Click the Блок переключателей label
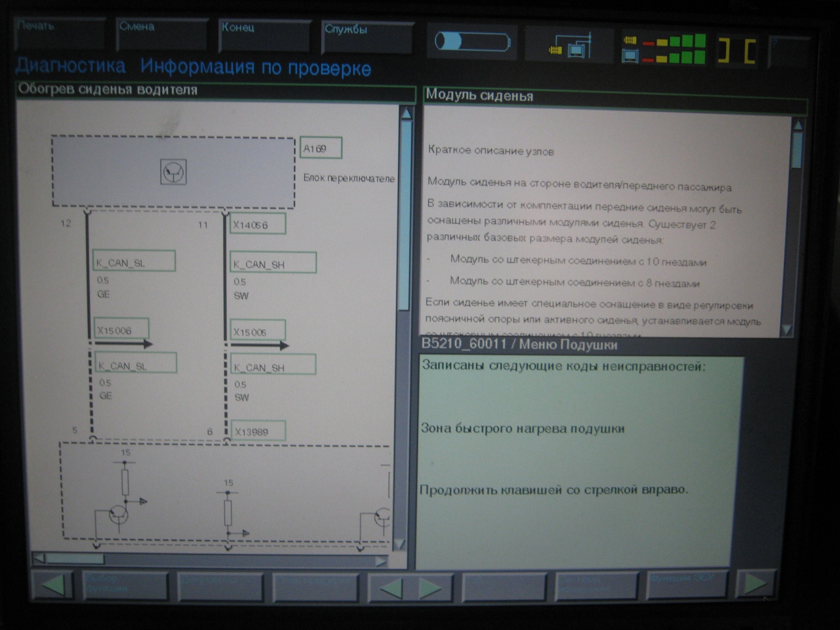This screenshot has height=630, width=840. pyautogui.click(x=349, y=178)
